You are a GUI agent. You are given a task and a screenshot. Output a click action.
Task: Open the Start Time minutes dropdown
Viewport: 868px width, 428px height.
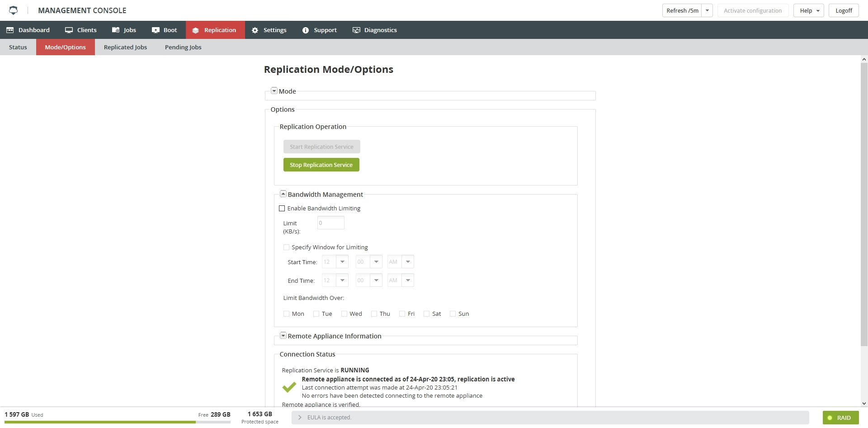(x=376, y=262)
